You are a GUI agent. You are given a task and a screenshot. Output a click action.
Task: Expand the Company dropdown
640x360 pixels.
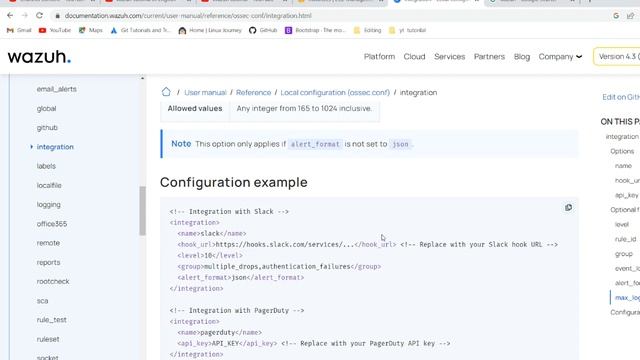pyautogui.click(x=560, y=57)
